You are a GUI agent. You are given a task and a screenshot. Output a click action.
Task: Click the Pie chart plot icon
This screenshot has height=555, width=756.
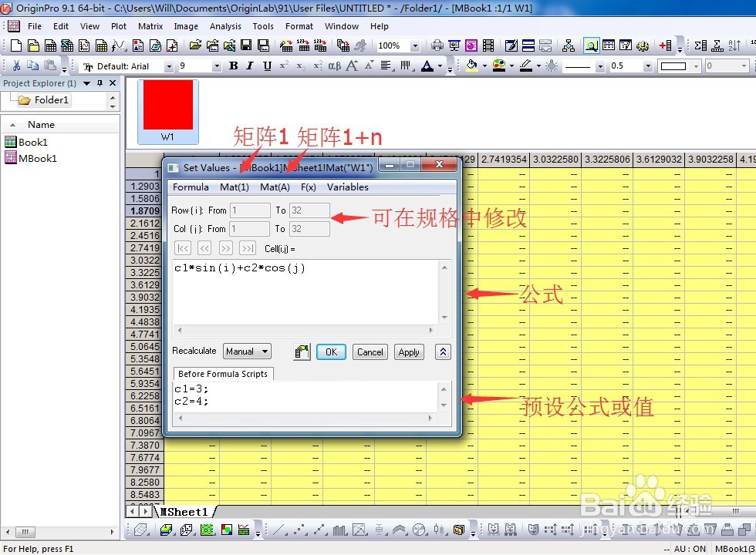(x=420, y=530)
